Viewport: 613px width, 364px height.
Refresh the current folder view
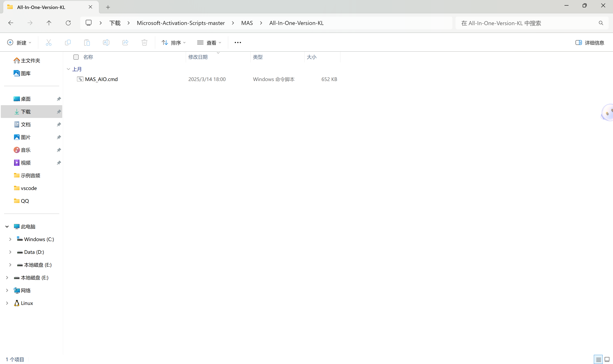(68, 23)
